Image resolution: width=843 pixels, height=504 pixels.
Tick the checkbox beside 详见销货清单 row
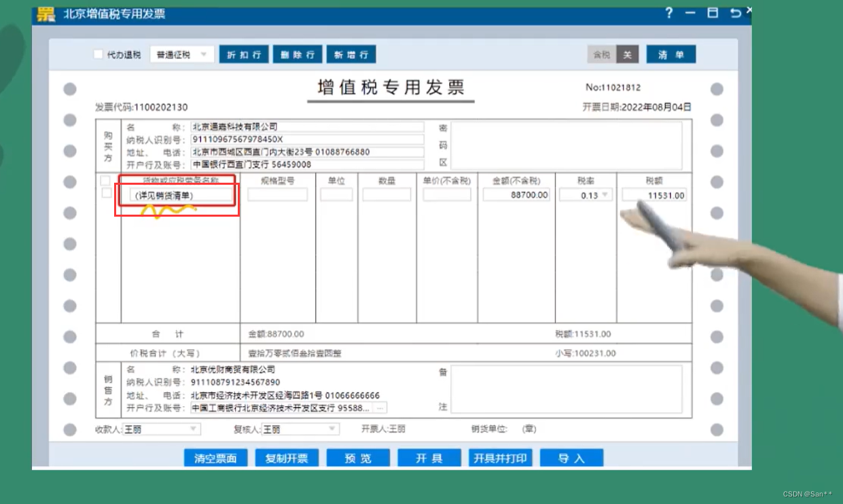coord(107,193)
